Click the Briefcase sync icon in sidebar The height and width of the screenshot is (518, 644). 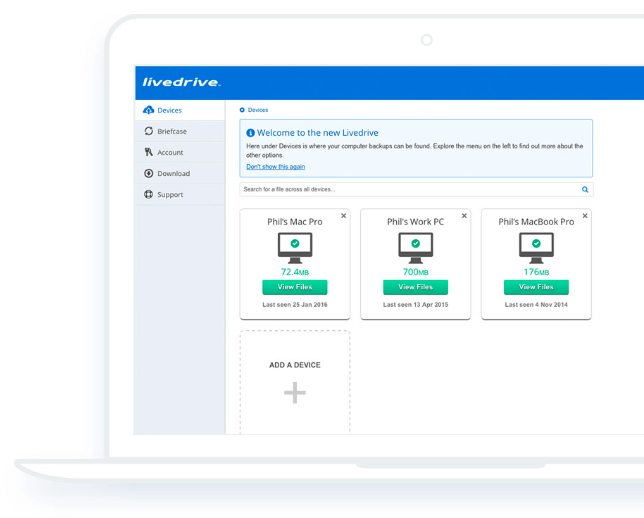(149, 131)
